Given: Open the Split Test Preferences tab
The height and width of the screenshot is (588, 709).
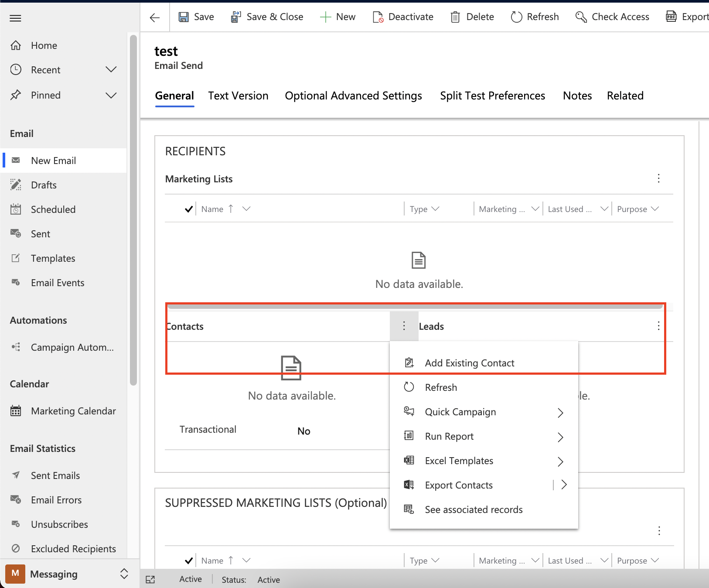Looking at the screenshot, I should tap(493, 96).
